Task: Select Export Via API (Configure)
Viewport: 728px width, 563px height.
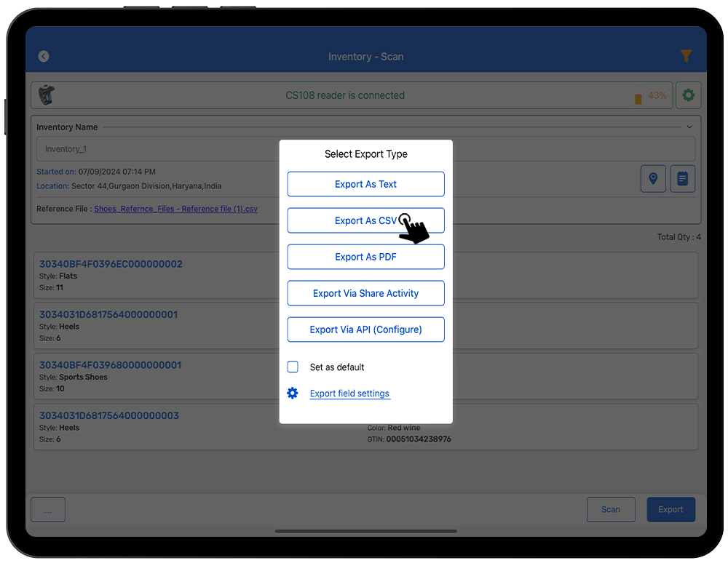Action: pyautogui.click(x=365, y=330)
